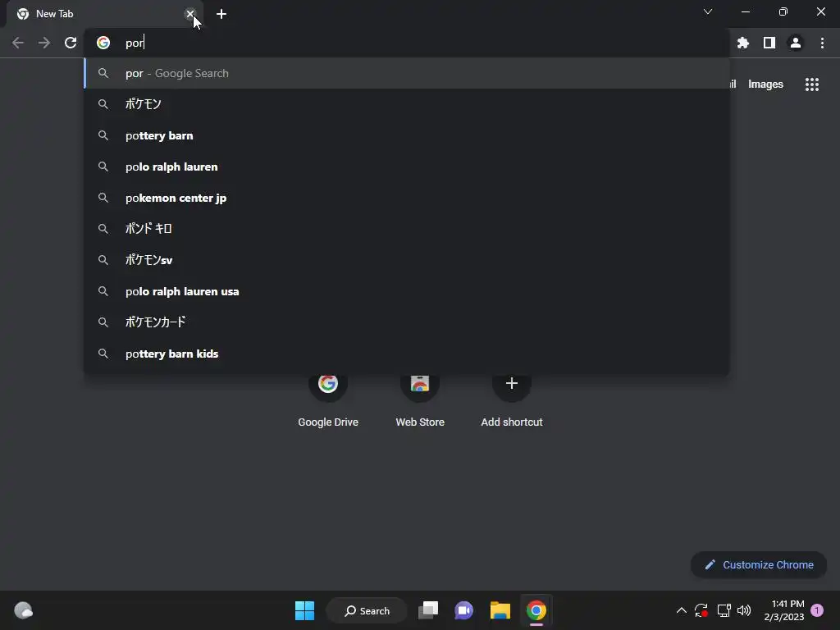
Task: Open the profile avatar icon
Action: tap(796, 43)
